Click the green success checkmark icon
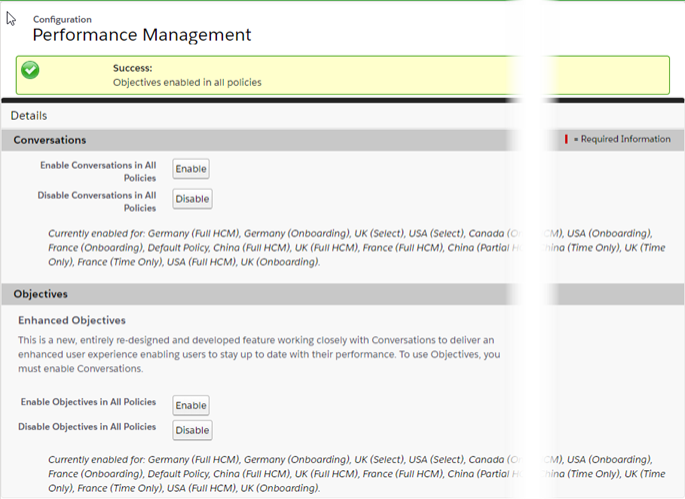685x499 pixels. coord(31,70)
